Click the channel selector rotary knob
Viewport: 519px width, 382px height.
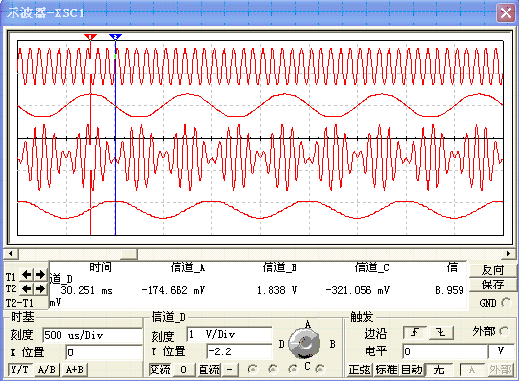point(303,343)
